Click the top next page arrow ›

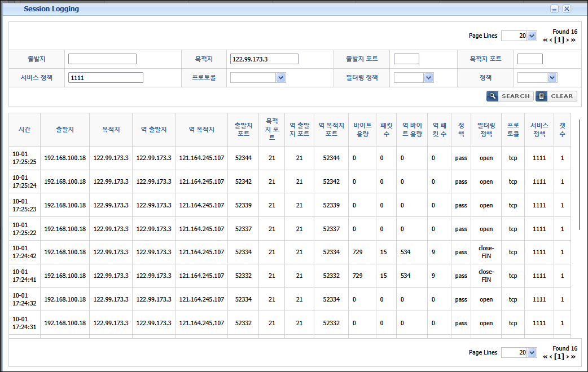click(567, 40)
